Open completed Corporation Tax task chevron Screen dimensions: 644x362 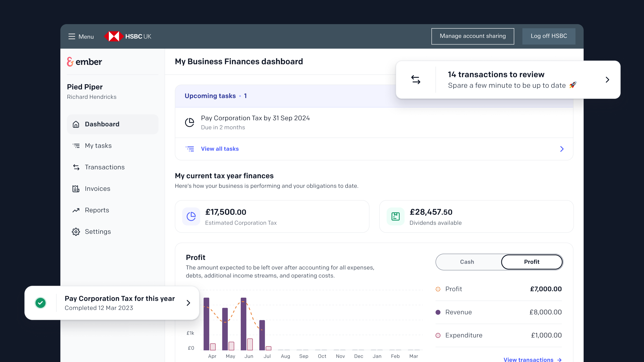188,303
